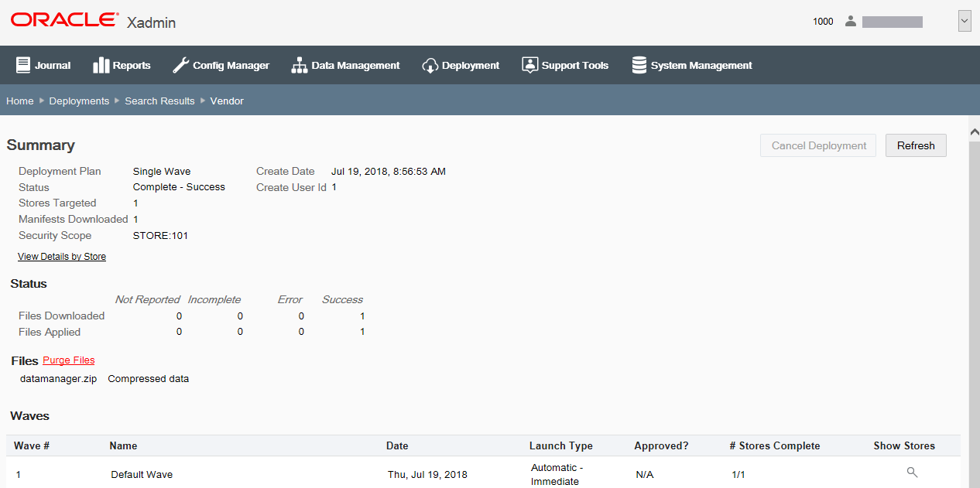Click the System Management database icon
Image resolution: width=980 pixels, height=488 pixels.
tap(639, 65)
